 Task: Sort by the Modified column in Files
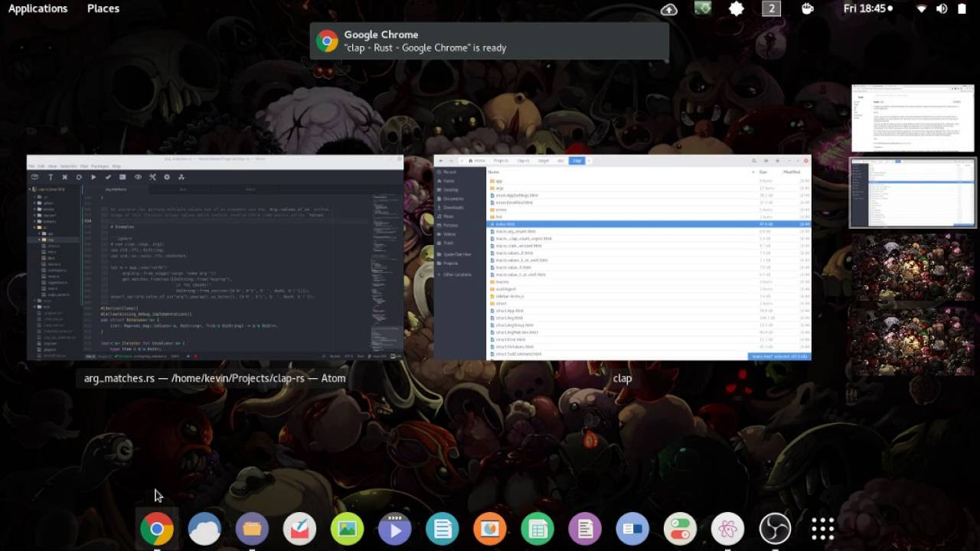[x=792, y=172]
